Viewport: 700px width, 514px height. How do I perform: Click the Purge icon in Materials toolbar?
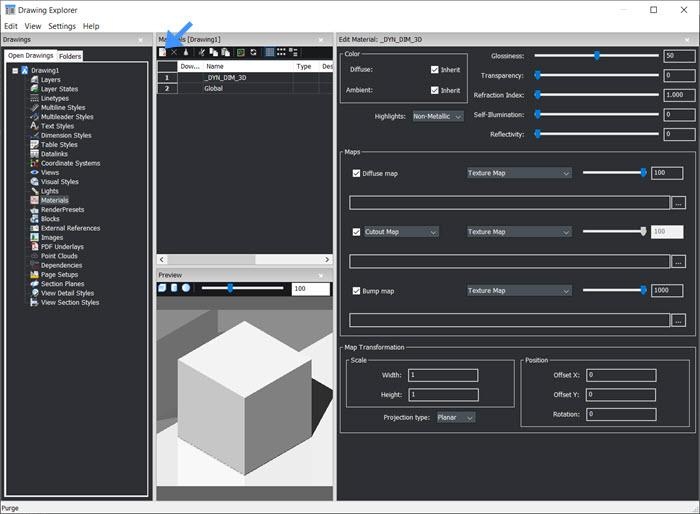click(x=186, y=51)
